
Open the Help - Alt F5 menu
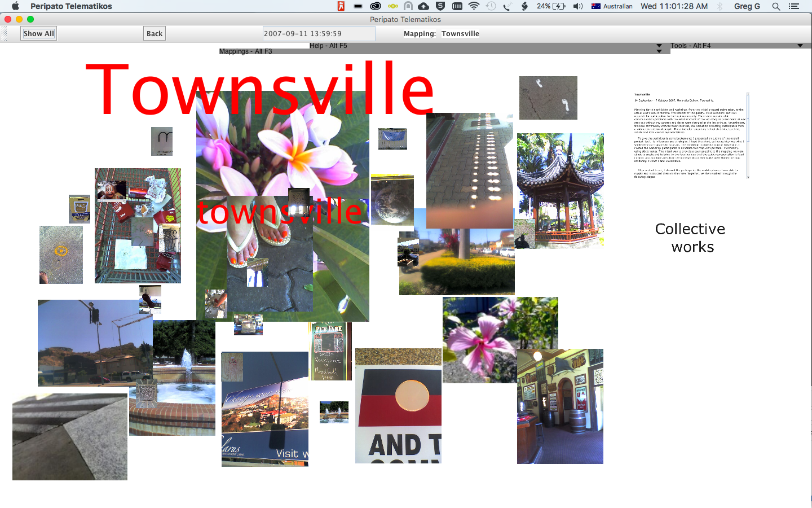(x=328, y=46)
